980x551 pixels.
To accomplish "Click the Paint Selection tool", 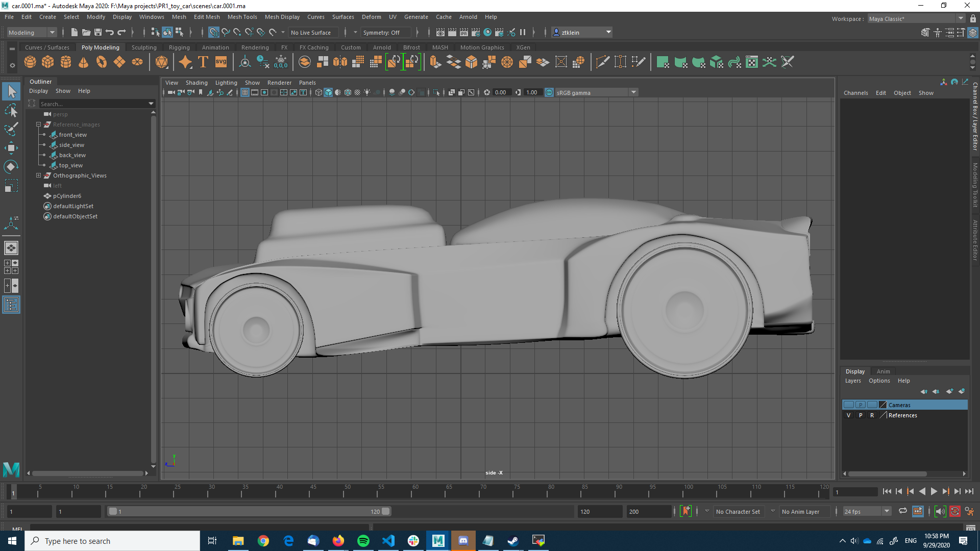I will pos(11,129).
